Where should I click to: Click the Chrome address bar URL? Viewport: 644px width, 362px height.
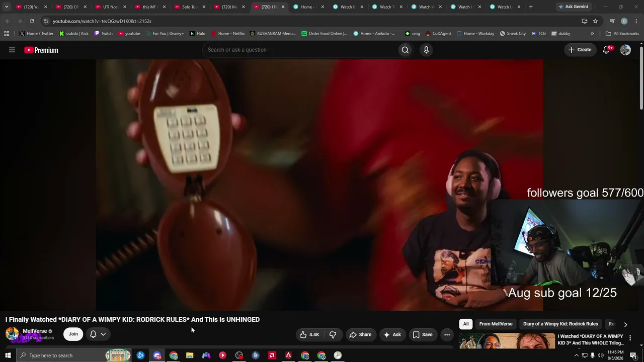pos(102,21)
